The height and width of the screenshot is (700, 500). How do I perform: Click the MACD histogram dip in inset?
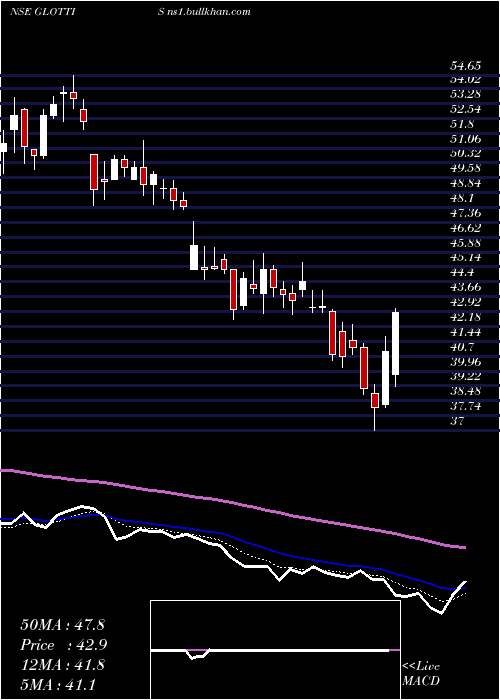(x=197, y=655)
